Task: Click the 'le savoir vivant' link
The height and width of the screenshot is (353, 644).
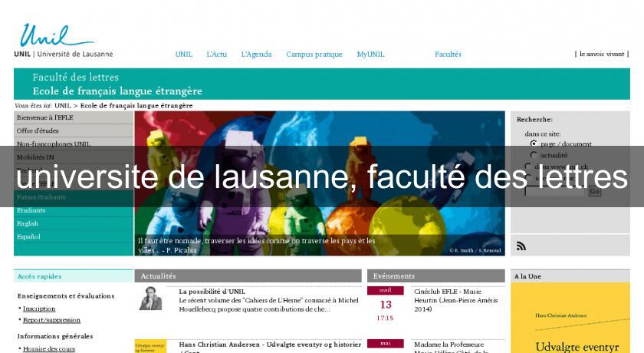Action: coord(602,54)
